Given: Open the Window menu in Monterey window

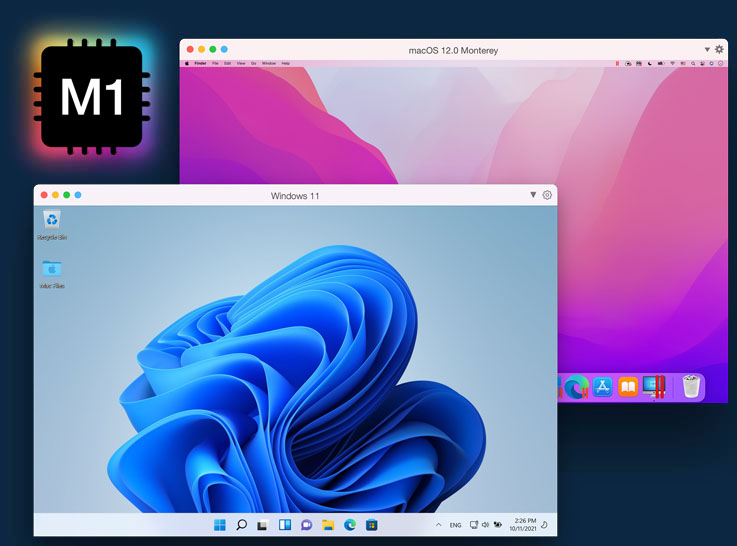Looking at the screenshot, I should pos(269,63).
